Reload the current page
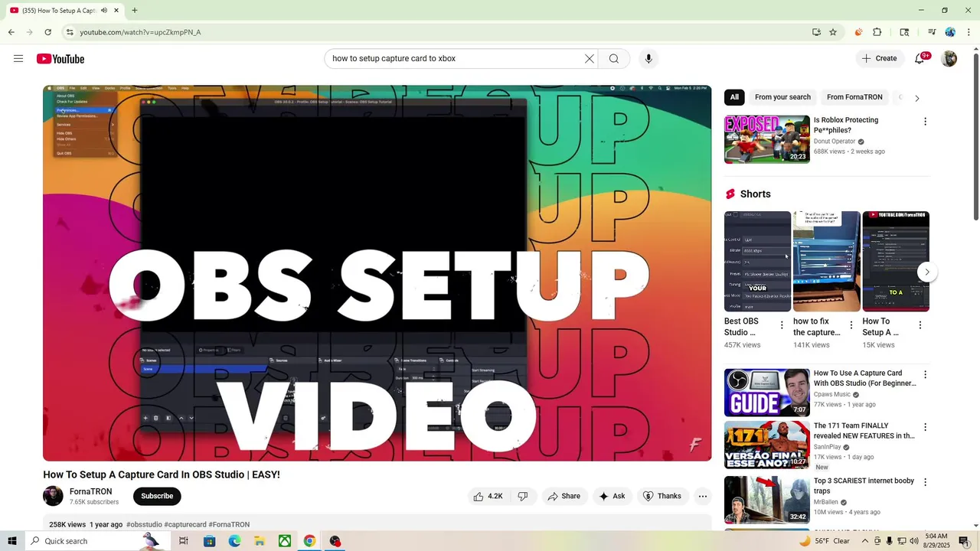 coord(47,32)
